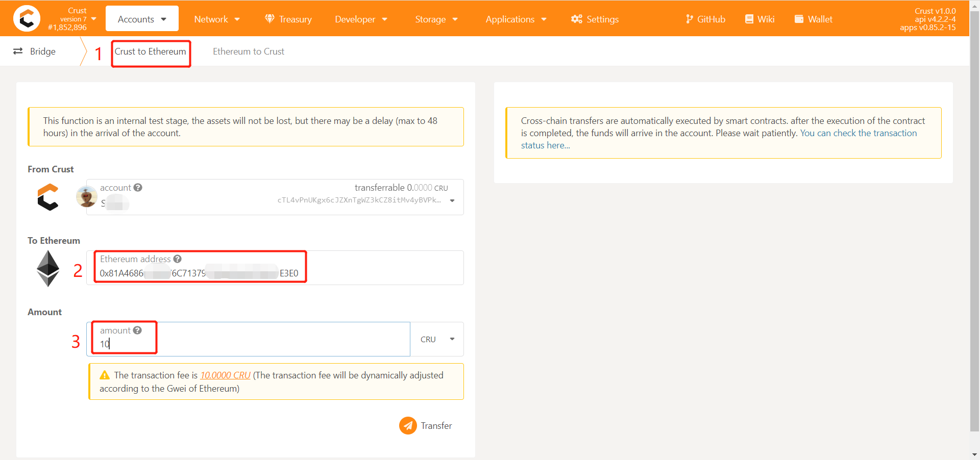Click the Accounts dropdown caret
Viewport: 980px width, 460px height.
pos(163,19)
